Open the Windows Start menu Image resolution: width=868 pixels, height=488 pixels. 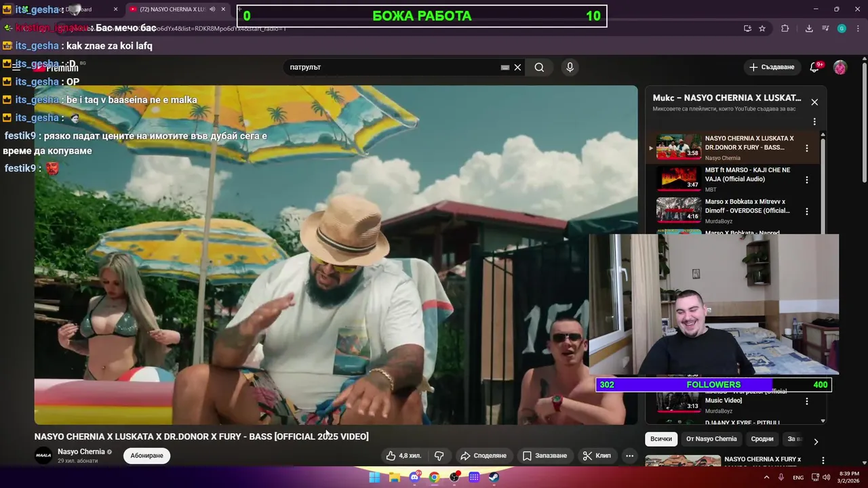374,477
